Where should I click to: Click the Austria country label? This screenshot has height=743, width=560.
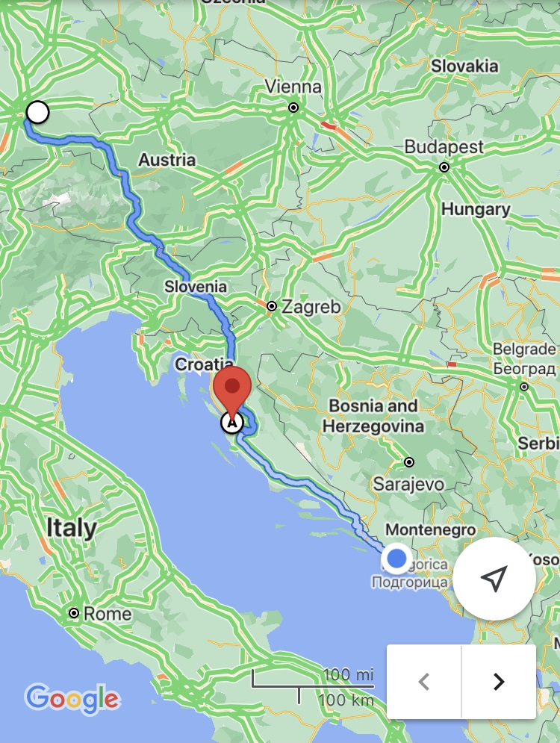(167, 160)
